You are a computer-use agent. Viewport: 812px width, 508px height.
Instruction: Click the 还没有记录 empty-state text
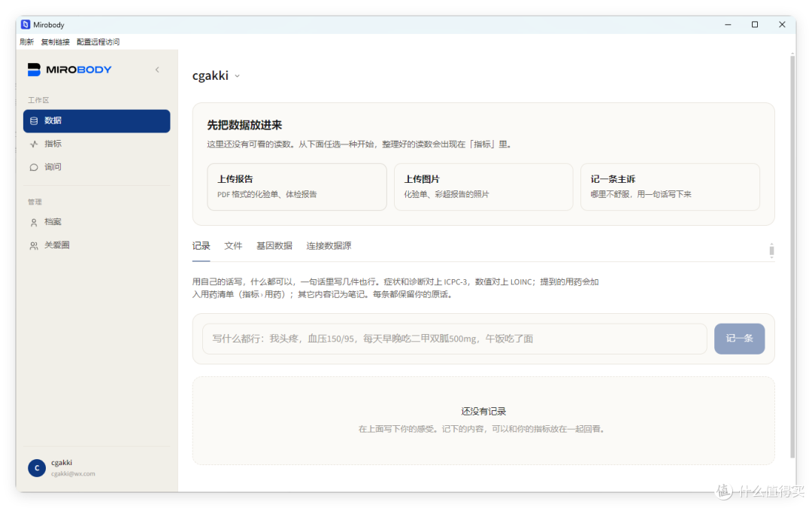click(483, 411)
